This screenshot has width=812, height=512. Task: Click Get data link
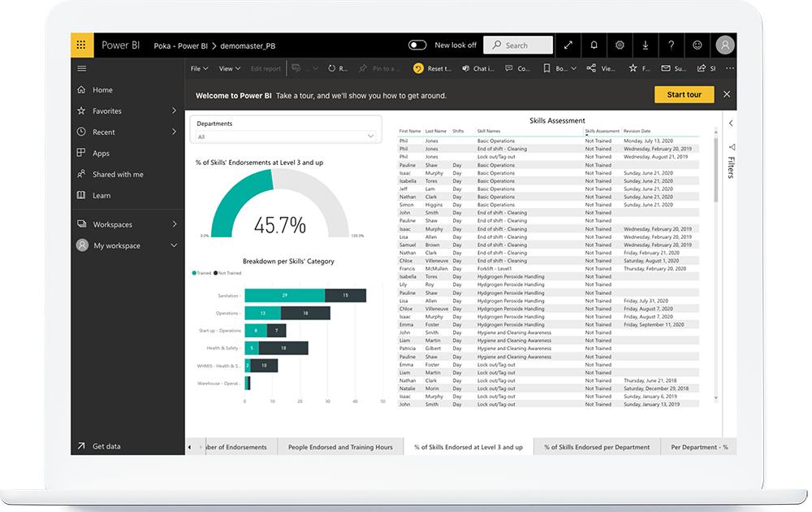106,446
